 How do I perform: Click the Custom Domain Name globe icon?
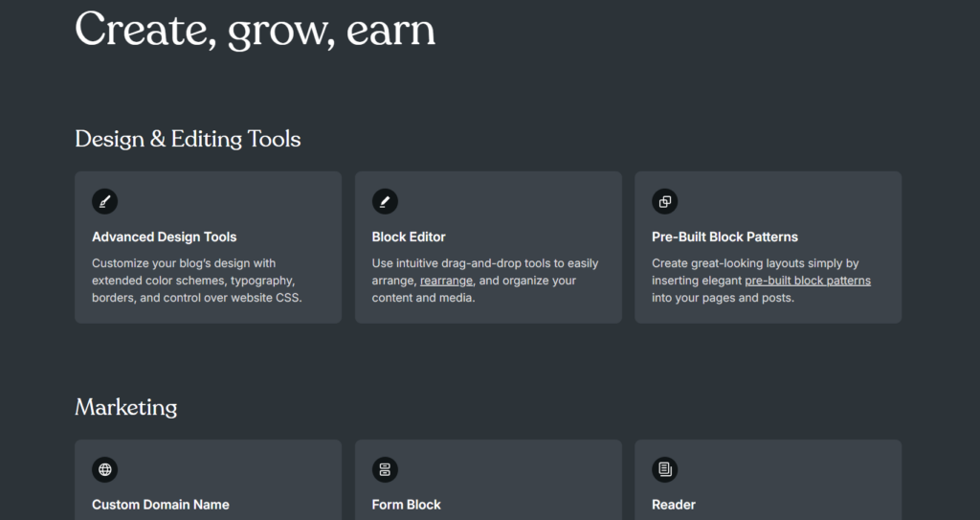[105, 469]
